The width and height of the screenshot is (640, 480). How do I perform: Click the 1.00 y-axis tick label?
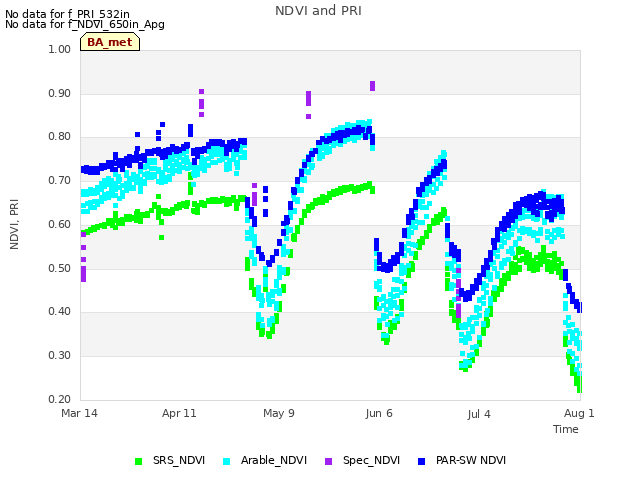pyautogui.click(x=60, y=49)
